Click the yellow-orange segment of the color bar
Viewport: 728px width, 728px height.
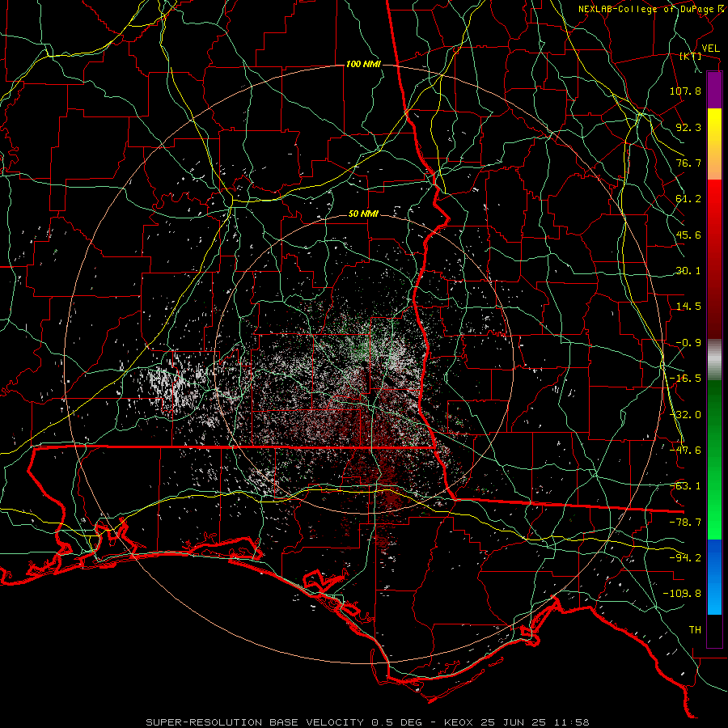coord(714,144)
